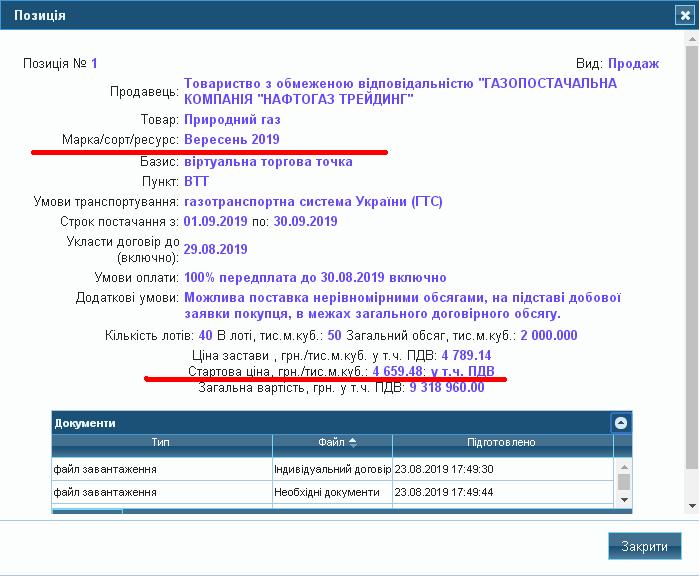Click the total volume 2 000.000

(x=549, y=335)
